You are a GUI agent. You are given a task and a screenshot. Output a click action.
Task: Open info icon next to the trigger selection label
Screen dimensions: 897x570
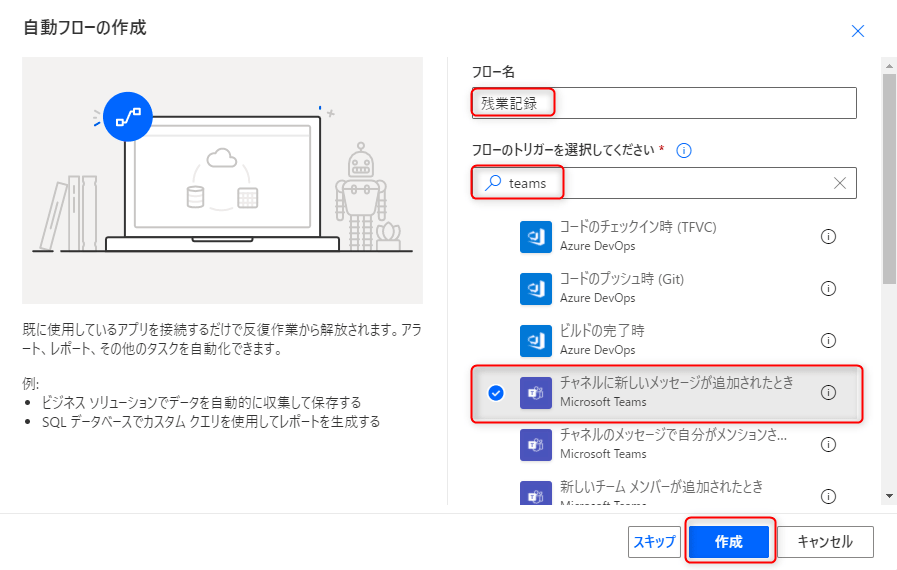click(685, 151)
